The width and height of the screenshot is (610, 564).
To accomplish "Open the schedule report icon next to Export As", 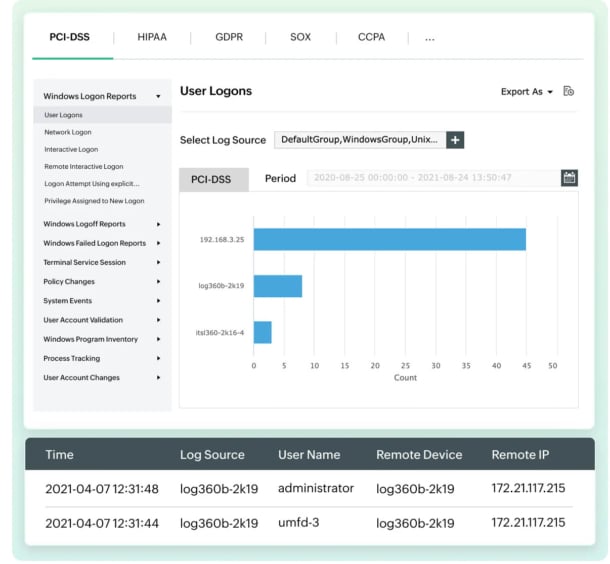I will click(568, 91).
